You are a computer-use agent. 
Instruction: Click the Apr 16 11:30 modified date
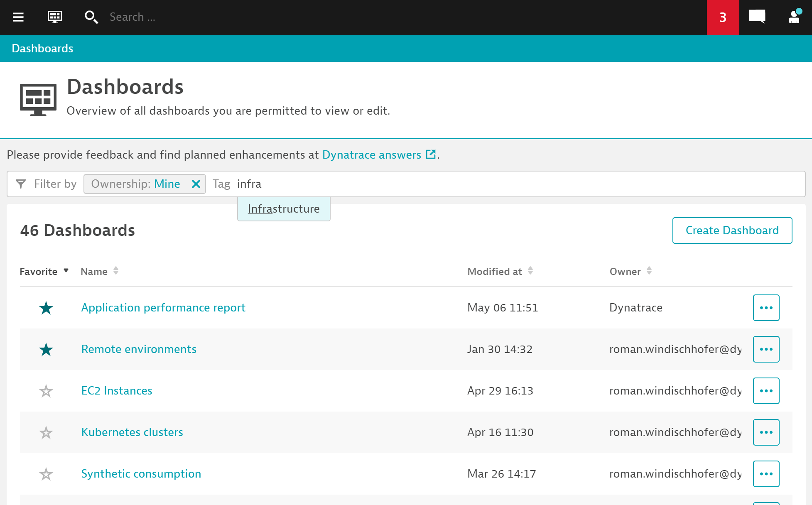pos(500,432)
